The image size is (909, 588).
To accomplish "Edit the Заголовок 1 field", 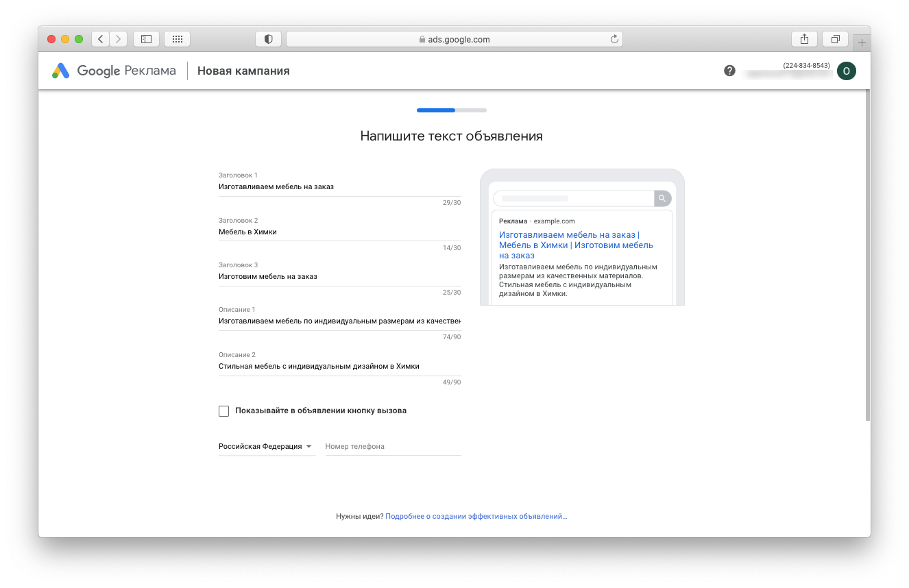I will [x=339, y=186].
